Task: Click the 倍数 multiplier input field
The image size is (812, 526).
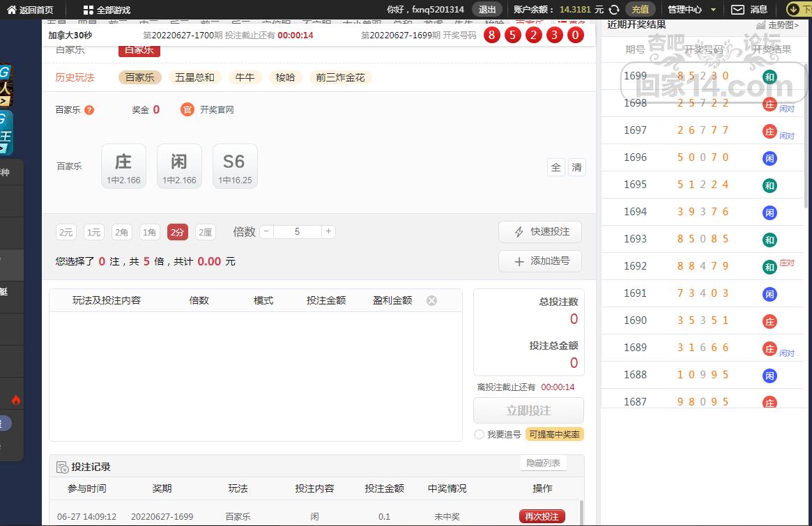Action: pos(298,231)
